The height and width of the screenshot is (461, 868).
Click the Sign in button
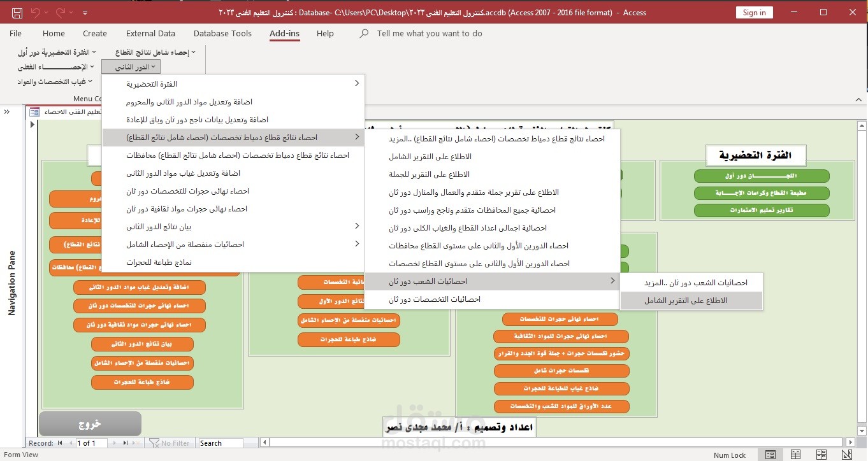click(x=754, y=11)
